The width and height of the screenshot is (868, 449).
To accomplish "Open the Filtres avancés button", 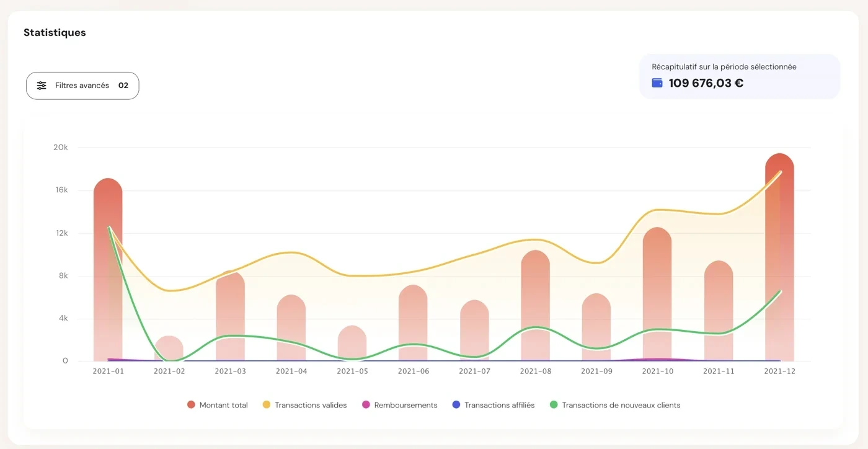I will tap(82, 86).
